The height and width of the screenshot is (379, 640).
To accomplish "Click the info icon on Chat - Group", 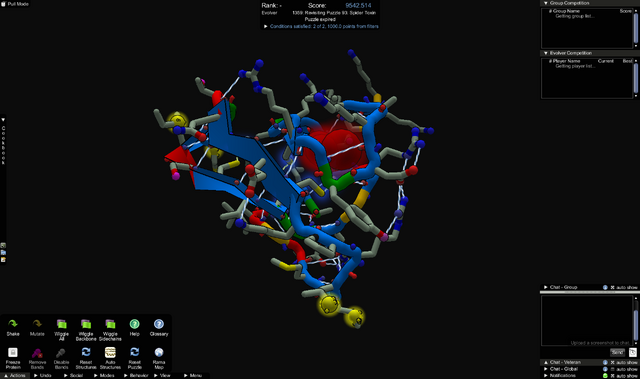I will pos(605,287).
